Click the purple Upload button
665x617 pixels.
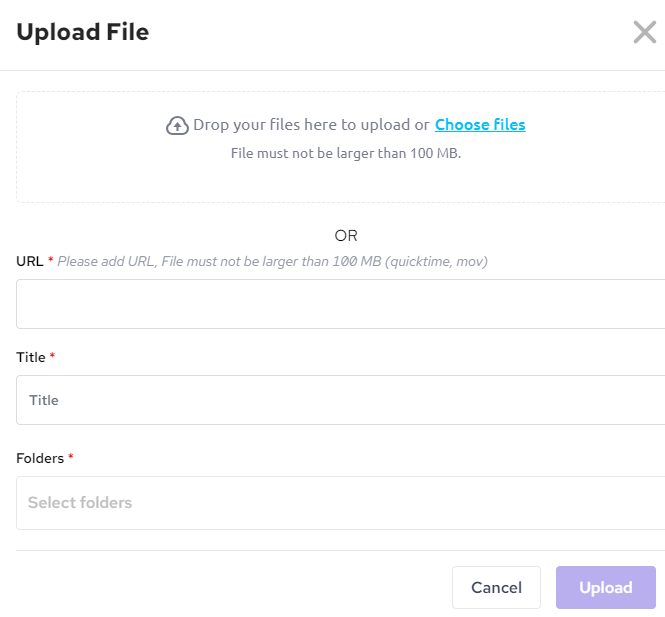tap(605, 588)
